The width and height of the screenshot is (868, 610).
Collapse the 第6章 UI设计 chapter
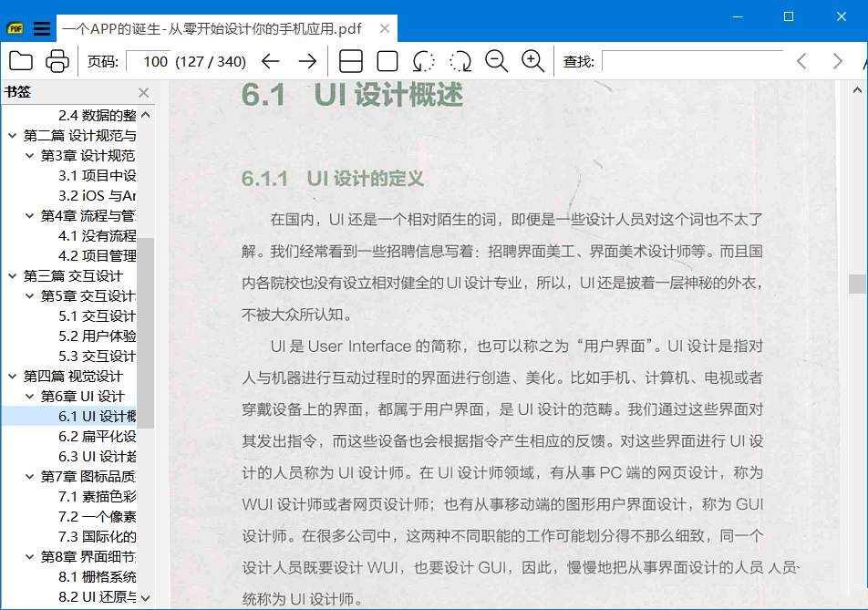pyautogui.click(x=29, y=396)
